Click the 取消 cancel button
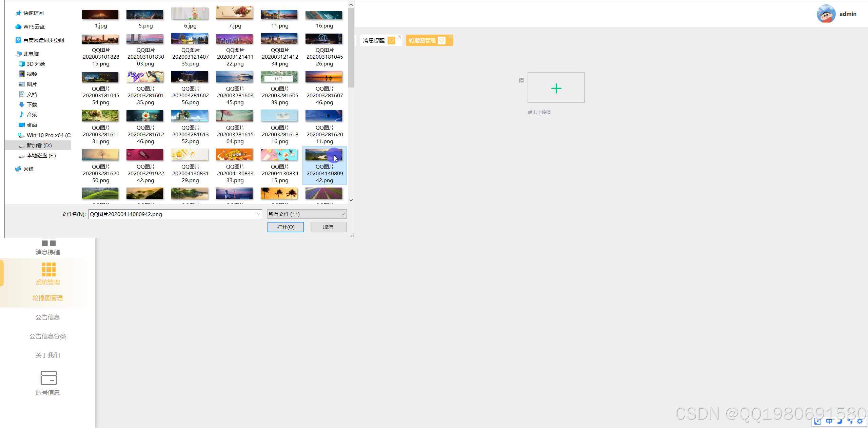The height and width of the screenshot is (428, 868). pos(328,227)
